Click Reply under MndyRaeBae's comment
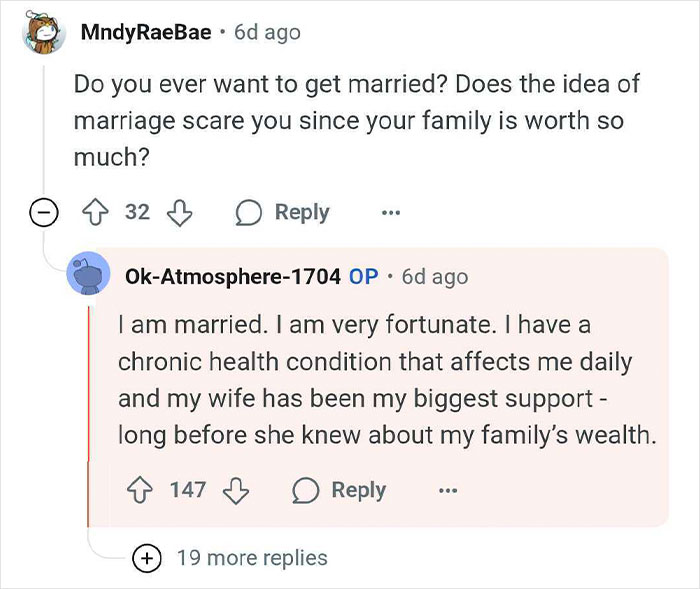Screen dimensions: 700x589 tap(302, 213)
